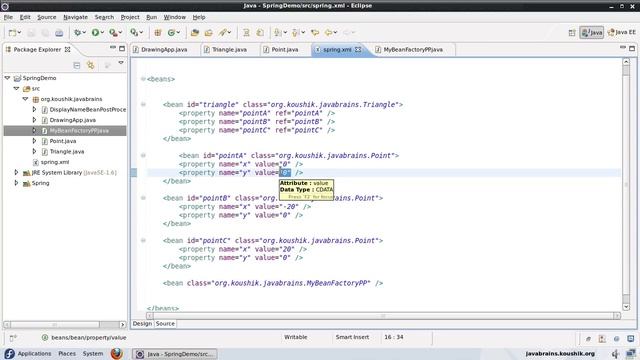Click the Back navigation arrow icon

point(328,33)
